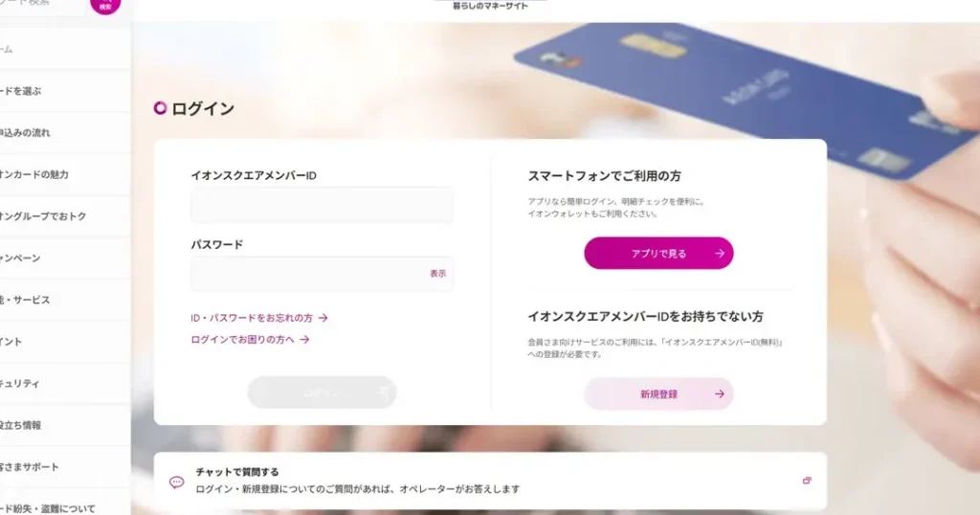The image size is (980, 515).
Task: Click the external window icon on chat banner
Action: click(807, 481)
